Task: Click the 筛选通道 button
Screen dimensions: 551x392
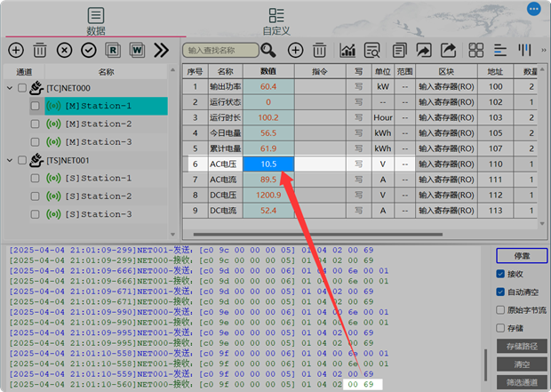Action: pyautogui.click(x=522, y=382)
